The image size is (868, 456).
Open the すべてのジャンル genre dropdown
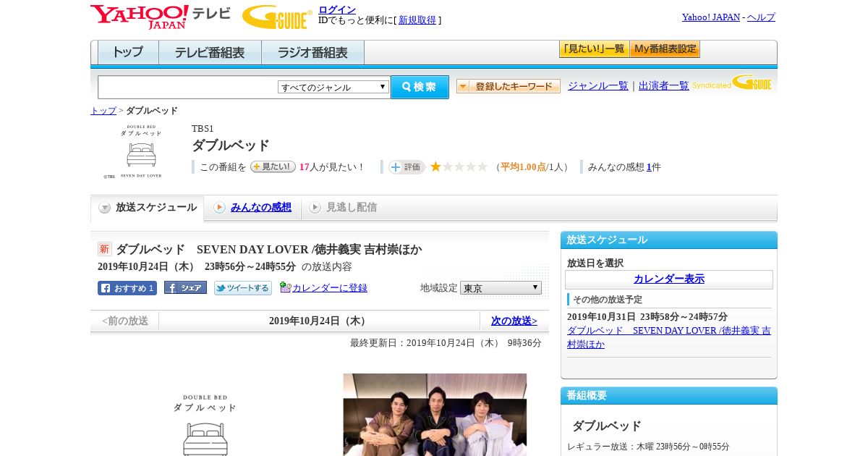(x=333, y=87)
